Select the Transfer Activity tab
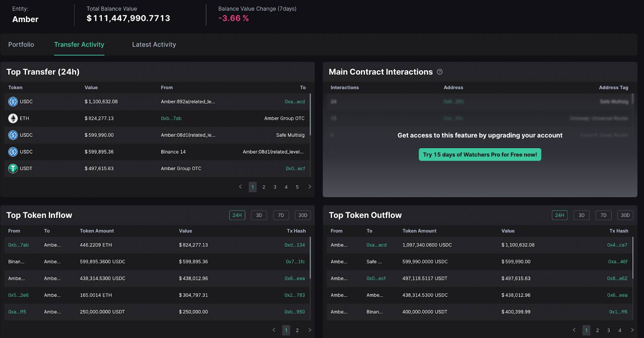Image resolution: width=644 pixels, height=338 pixels. point(79,45)
